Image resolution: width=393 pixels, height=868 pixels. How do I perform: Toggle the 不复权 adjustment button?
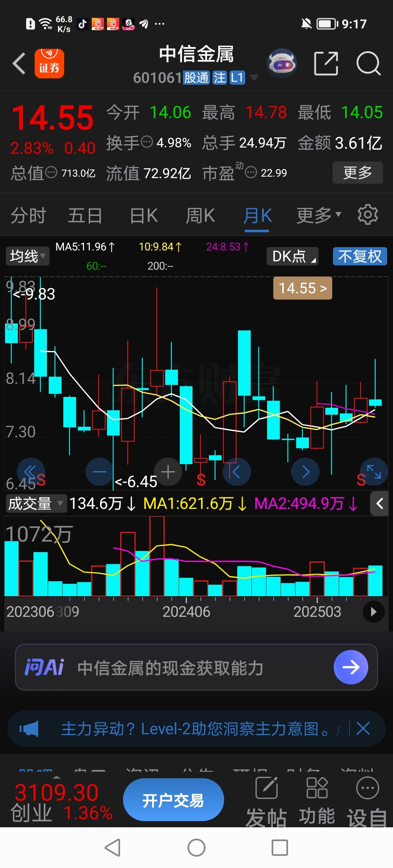pyautogui.click(x=360, y=256)
